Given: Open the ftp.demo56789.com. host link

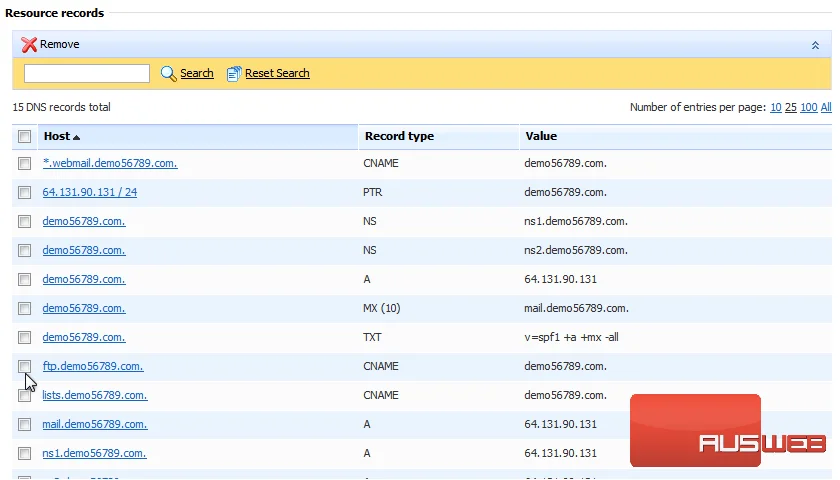Looking at the screenshot, I should 93,366.
